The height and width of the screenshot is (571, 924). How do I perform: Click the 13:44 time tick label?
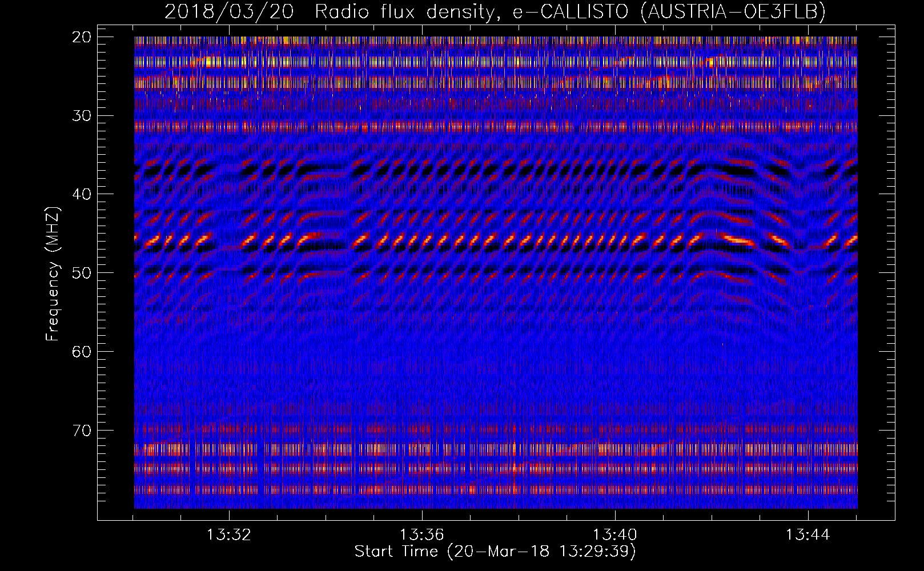(x=808, y=535)
